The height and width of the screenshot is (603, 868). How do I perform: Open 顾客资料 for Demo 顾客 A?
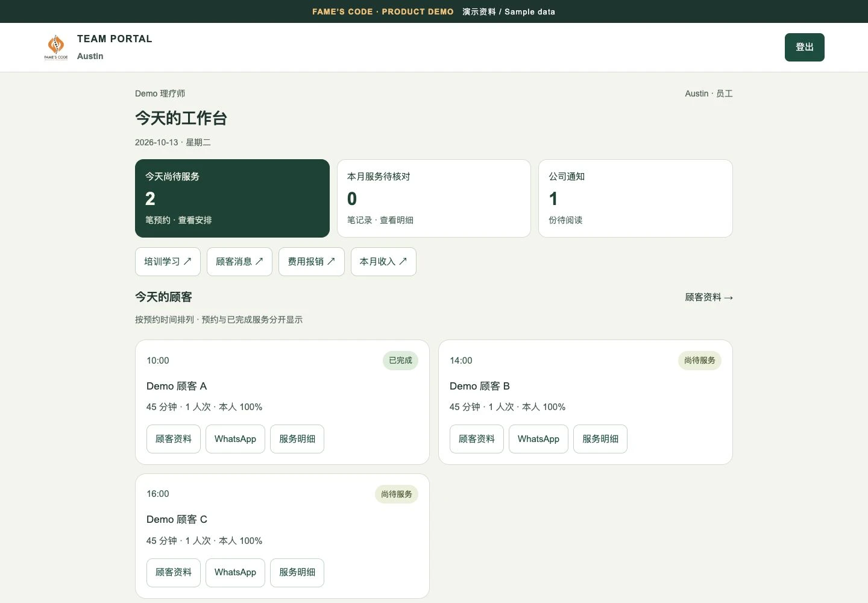[x=174, y=439]
